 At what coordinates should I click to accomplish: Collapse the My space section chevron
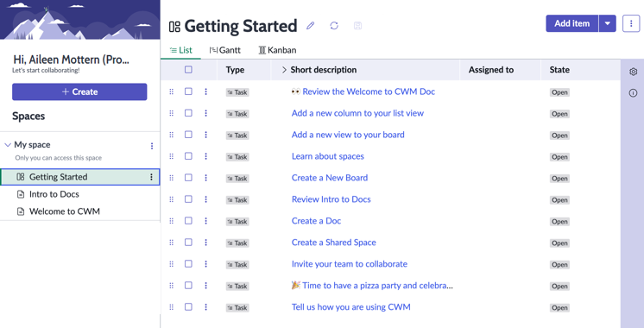point(8,144)
